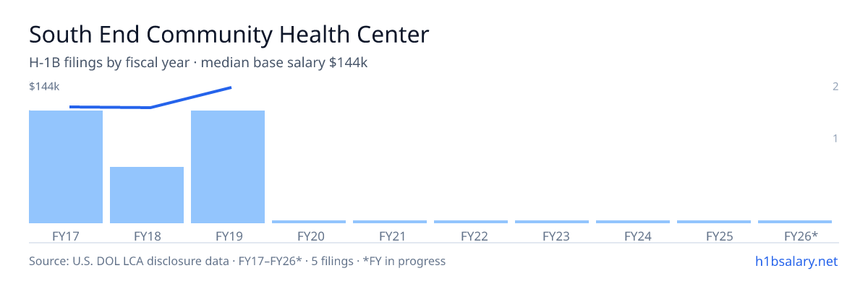Select the thin FY21 bar
This screenshot has height=289, width=868.
coord(390,222)
